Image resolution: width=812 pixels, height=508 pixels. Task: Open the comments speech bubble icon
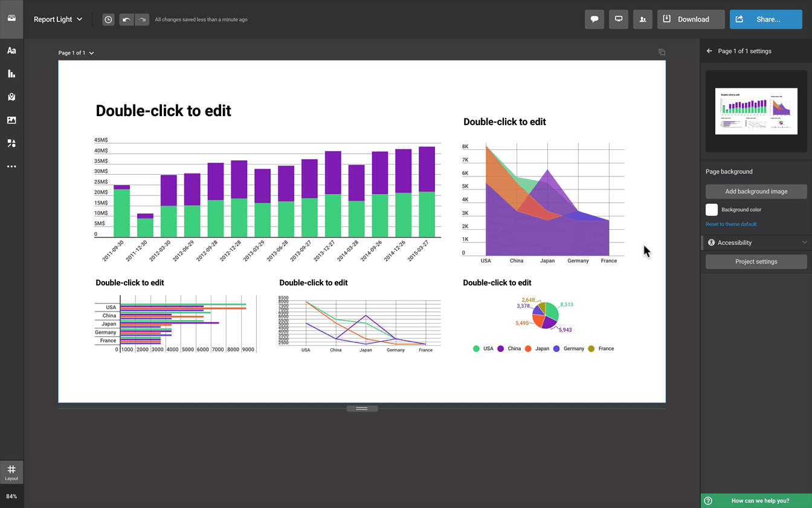pos(594,19)
